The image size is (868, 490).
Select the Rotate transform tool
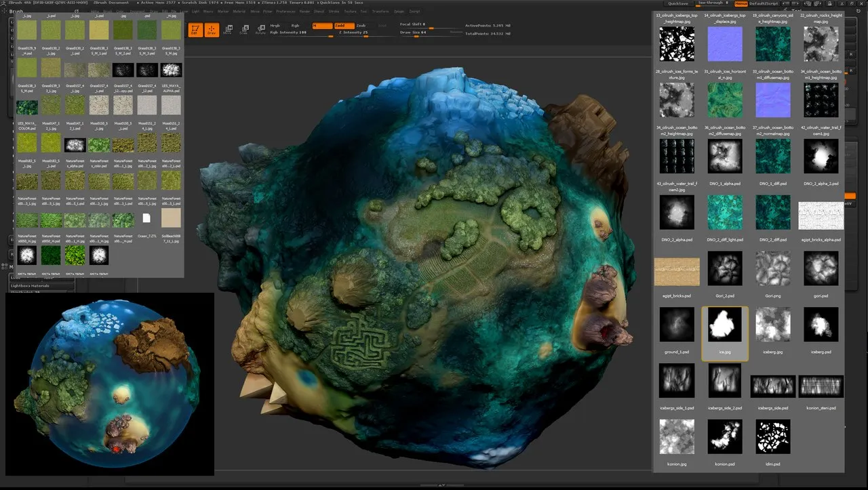[x=260, y=30]
